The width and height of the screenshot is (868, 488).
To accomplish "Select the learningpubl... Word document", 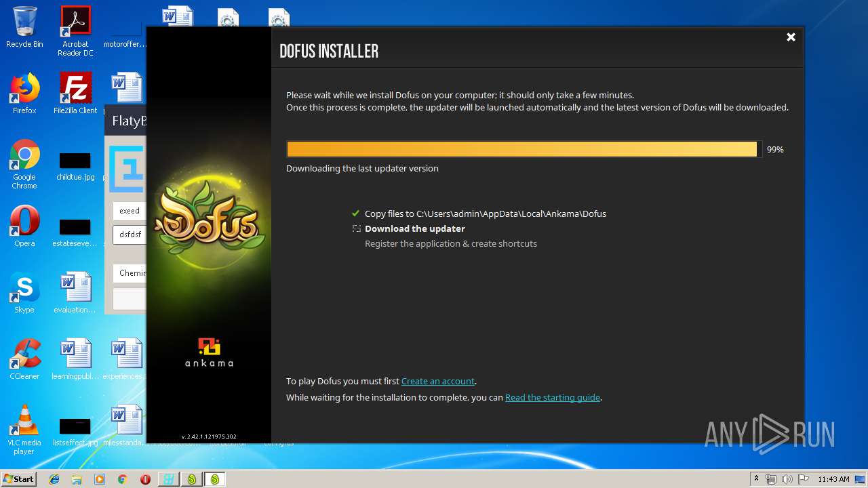I will (75, 359).
